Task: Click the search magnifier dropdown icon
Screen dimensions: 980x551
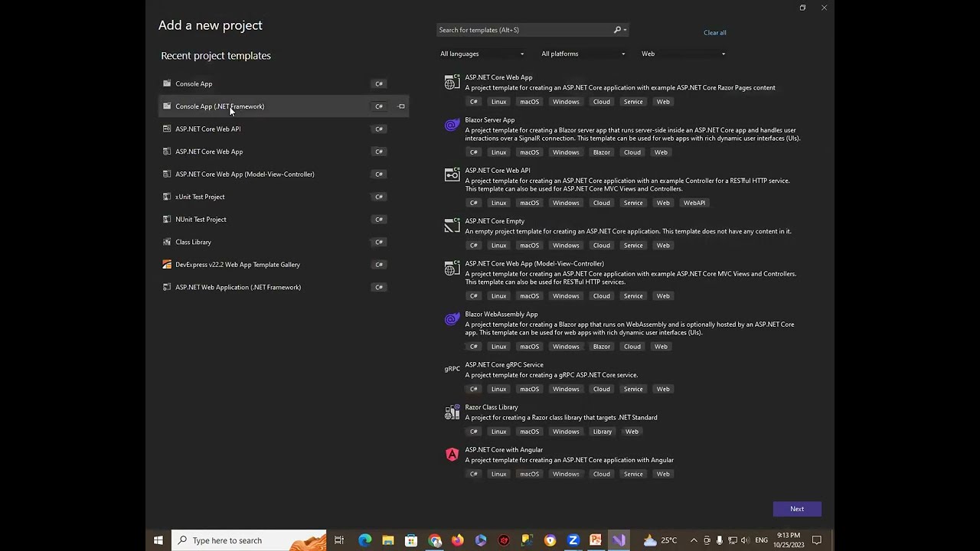Action: (620, 30)
